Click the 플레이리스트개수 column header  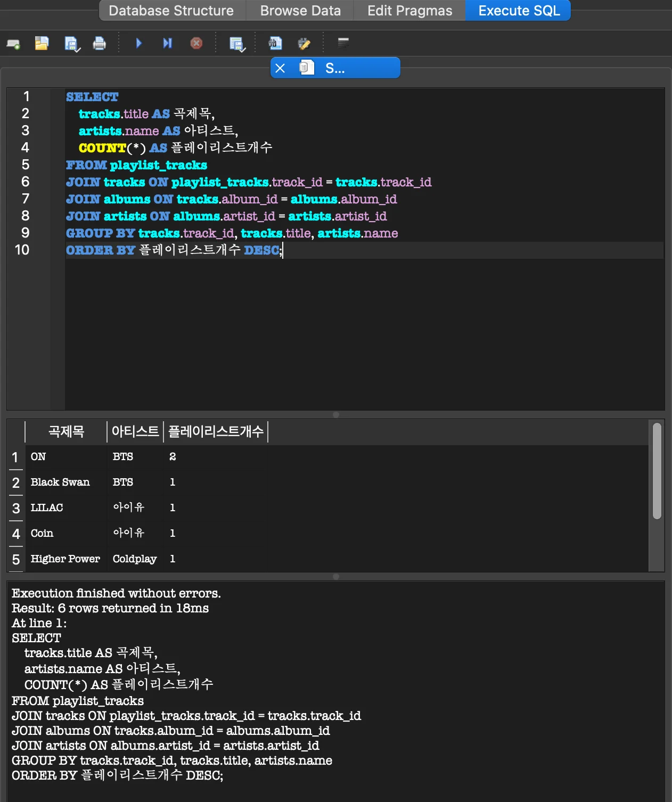click(216, 431)
